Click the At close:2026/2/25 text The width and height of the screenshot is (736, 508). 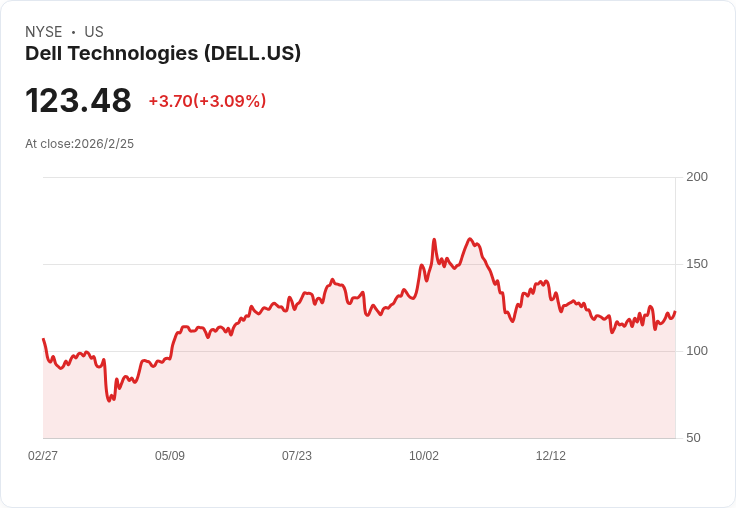79,144
